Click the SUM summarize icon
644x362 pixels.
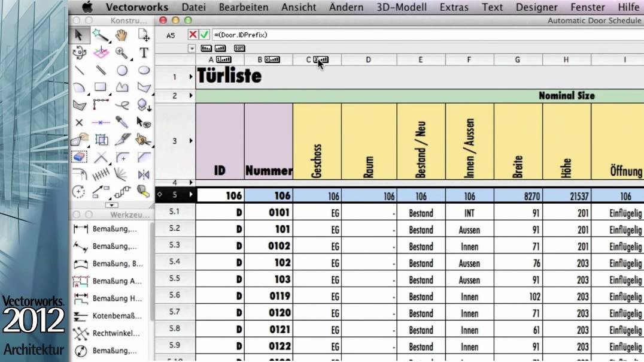coord(239,48)
